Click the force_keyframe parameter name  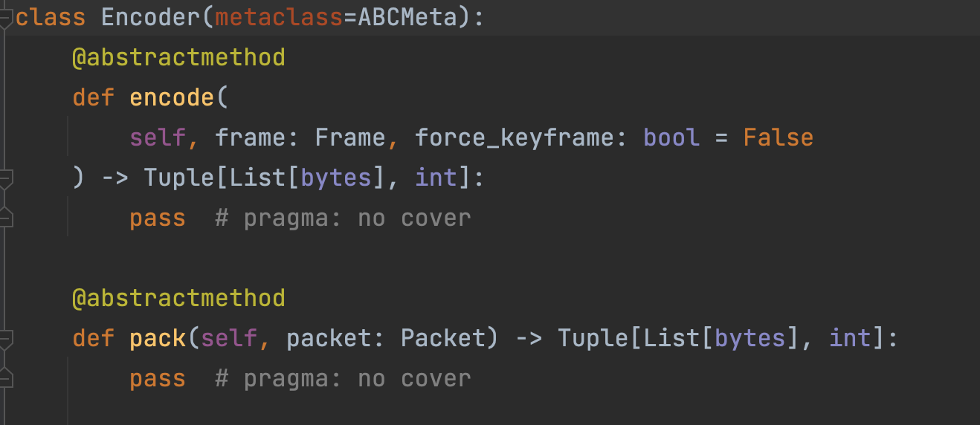pyautogui.click(x=509, y=137)
